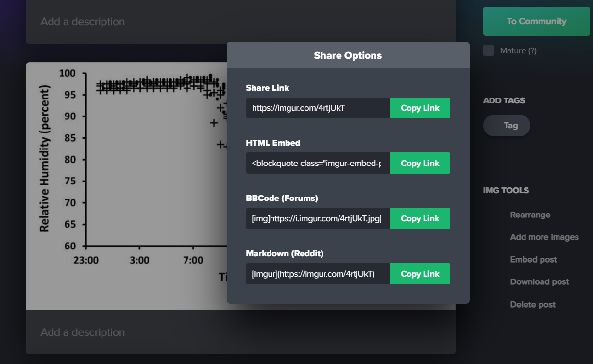The image size is (593, 364).
Task: Enable the Mature checkbox
Action: [x=489, y=50]
